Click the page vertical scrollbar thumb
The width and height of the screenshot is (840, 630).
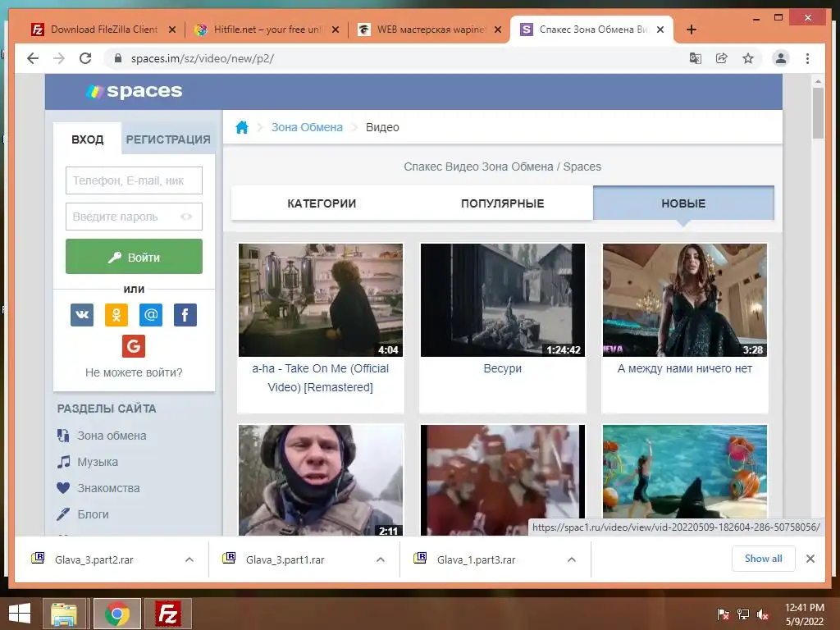(x=818, y=112)
